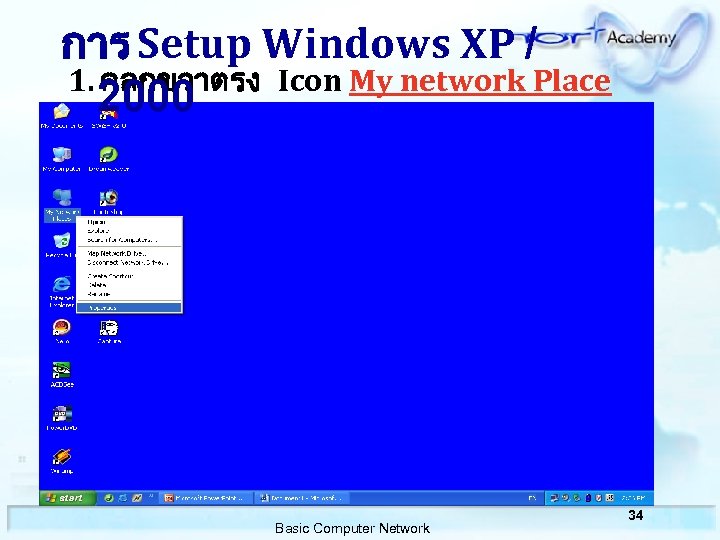This screenshot has width=720, height=540.
Task: Click the light-colored tray icon left of the clock
Action: tap(610, 498)
